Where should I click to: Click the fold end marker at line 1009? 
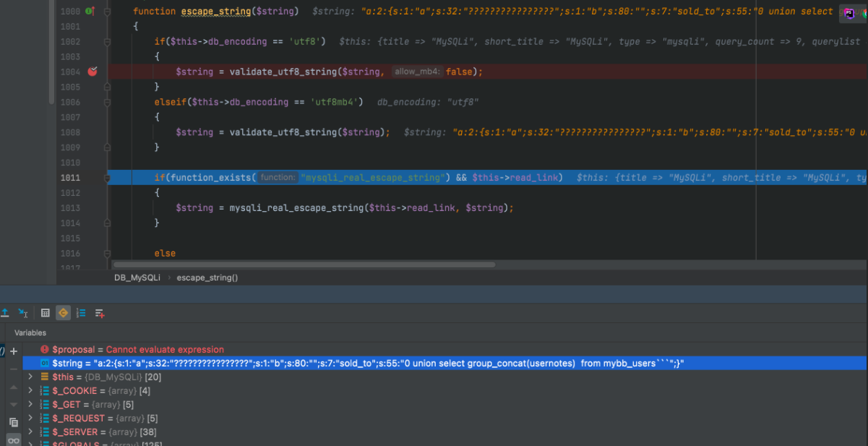pyautogui.click(x=107, y=147)
